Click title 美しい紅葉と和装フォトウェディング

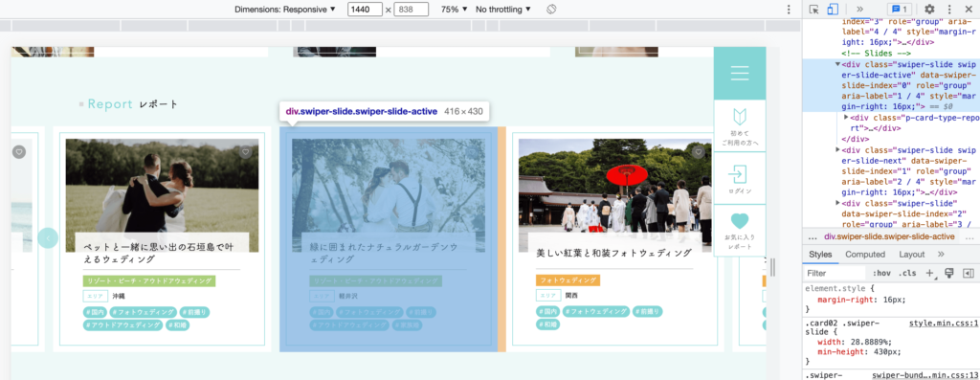[x=614, y=253]
